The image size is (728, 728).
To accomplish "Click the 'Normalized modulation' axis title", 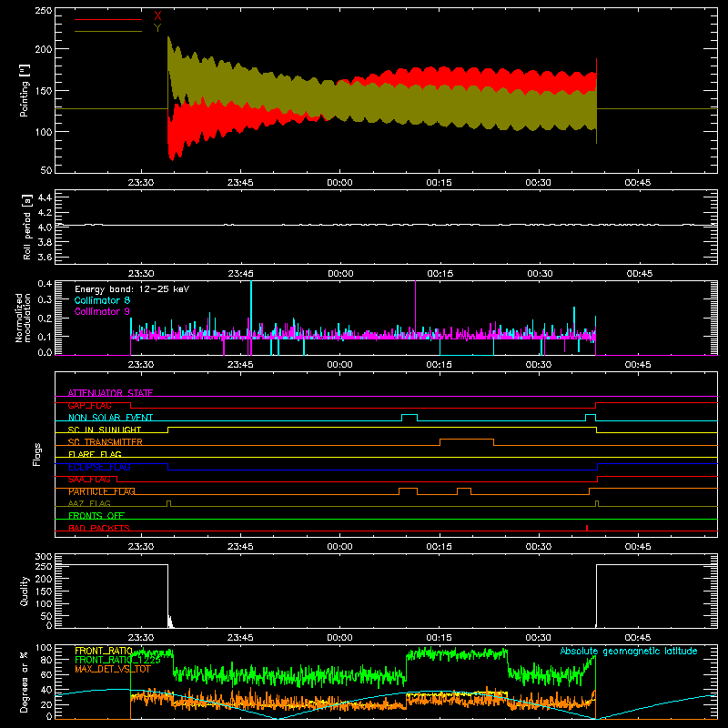I will pos(23,318).
